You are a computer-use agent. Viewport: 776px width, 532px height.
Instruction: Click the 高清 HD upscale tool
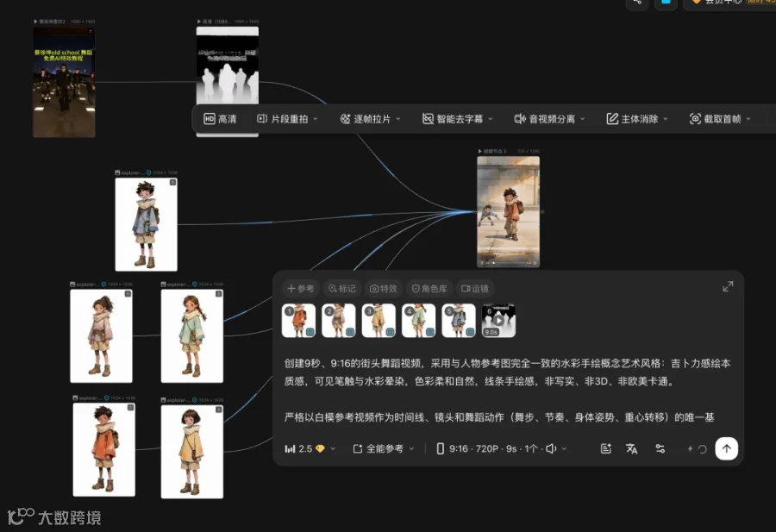coord(220,119)
